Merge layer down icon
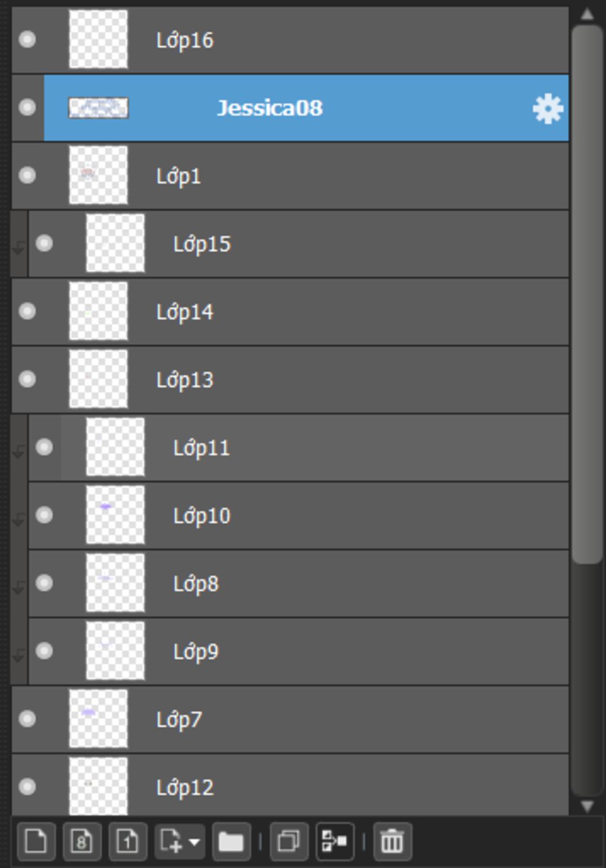This screenshot has height=868, width=606. 335,841
